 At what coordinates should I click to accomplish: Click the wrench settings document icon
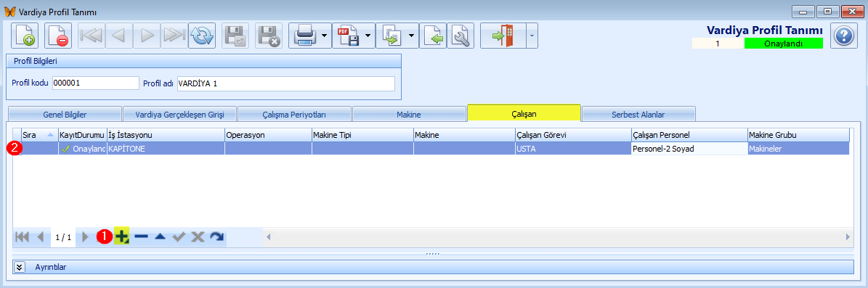[x=461, y=36]
